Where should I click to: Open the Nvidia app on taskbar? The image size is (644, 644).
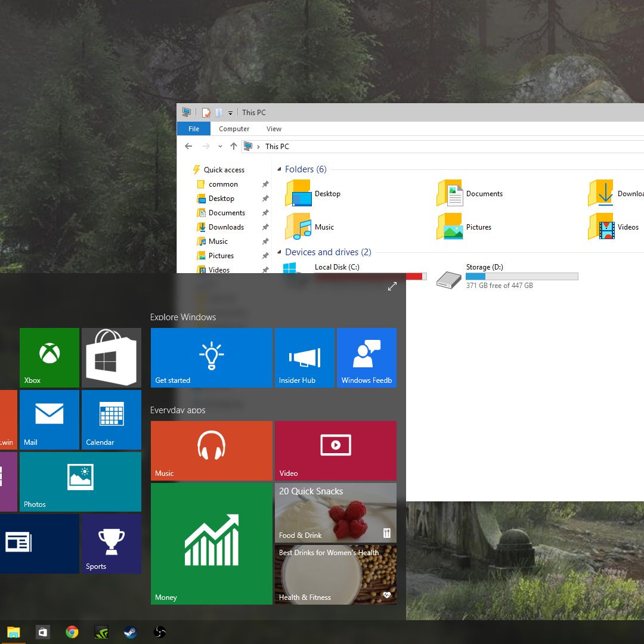(x=101, y=632)
